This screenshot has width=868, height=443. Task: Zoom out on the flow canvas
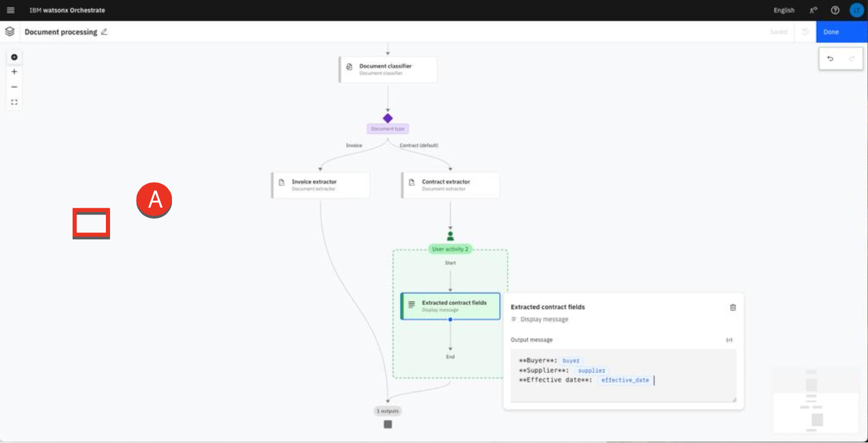pyautogui.click(x=14, y=87)
